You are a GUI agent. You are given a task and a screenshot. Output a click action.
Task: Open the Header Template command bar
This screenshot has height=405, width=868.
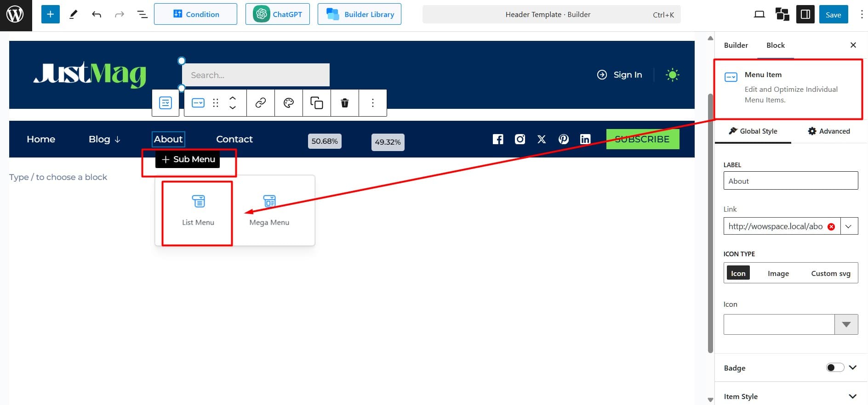[551, 14]
